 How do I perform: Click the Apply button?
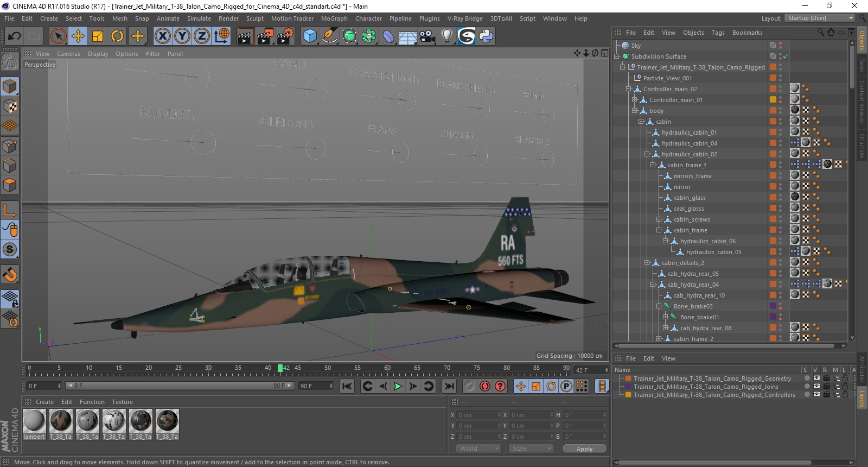[584, 449]
